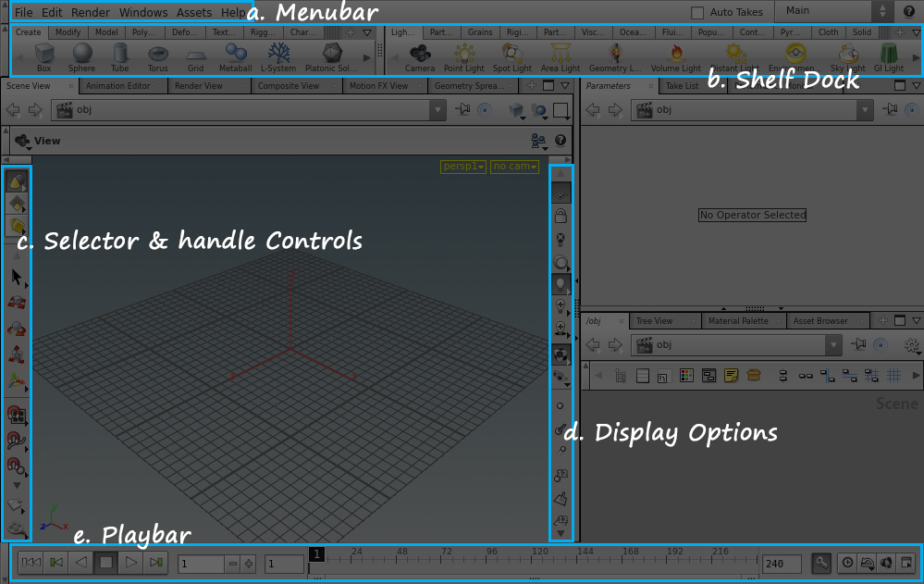Viewport: 924px width, 584px height.
Task: Open the network box icon in network editor
Action: coord(708,375)
